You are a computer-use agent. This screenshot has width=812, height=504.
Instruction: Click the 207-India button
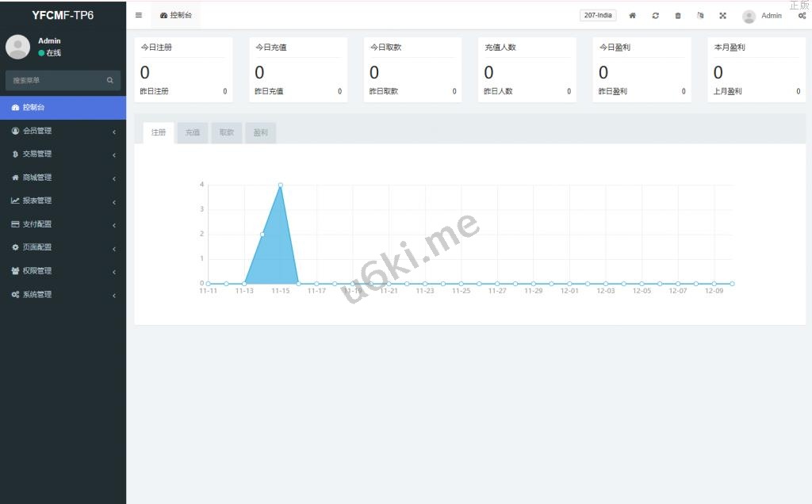click(x=598, y=16)
